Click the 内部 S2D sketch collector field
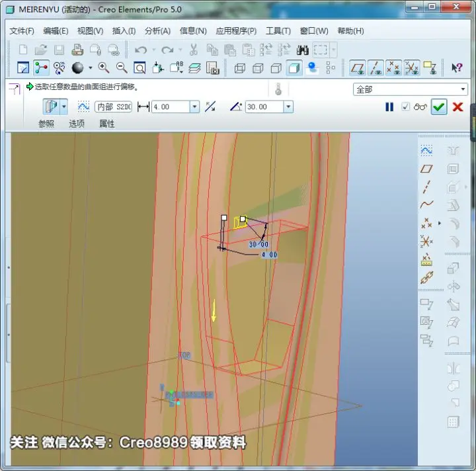Image resolution: width=476 pixels, height=471 pixels. [x=113, y=107]
